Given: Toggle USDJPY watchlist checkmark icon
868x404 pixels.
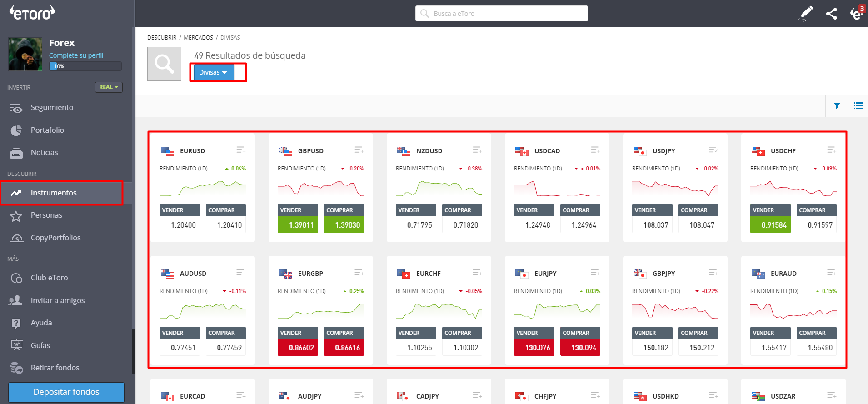Looking at the screenshot, I should [713, 150].
